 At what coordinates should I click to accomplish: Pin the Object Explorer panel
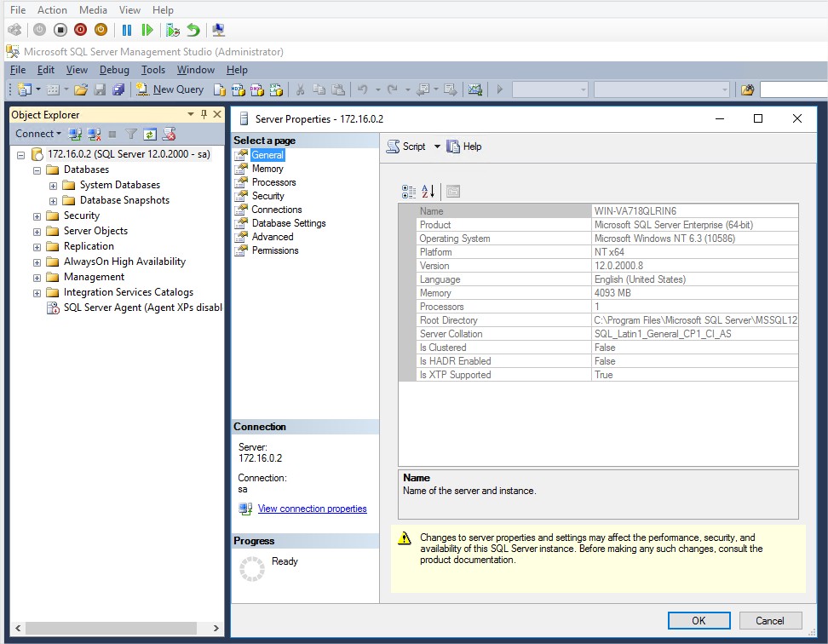204,114
